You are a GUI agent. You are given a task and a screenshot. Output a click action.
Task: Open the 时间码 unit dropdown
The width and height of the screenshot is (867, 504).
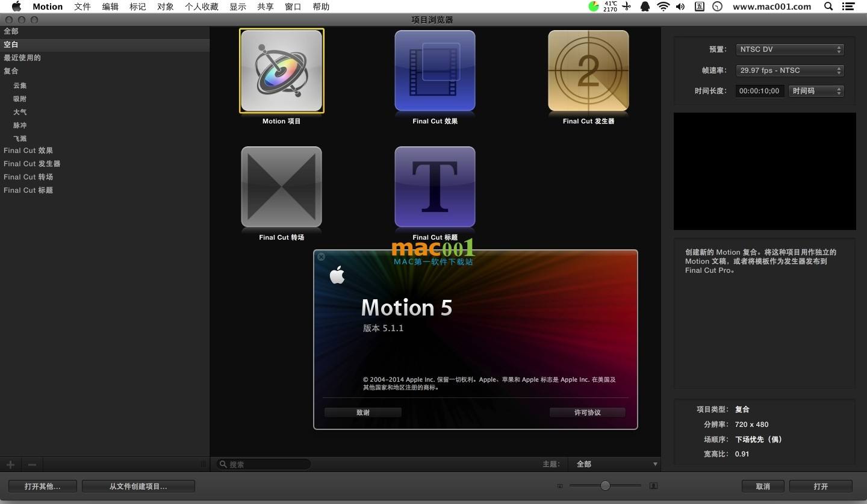coord(816,91)
